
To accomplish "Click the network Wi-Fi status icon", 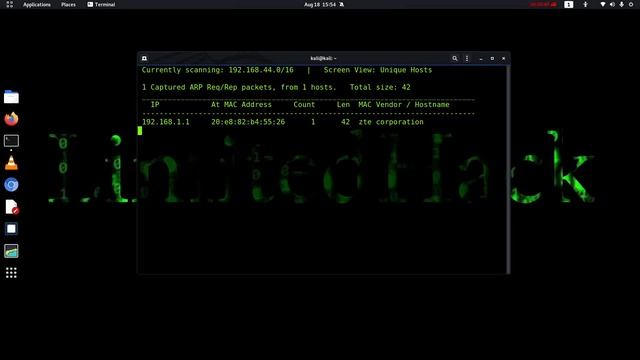I will click(602, 4).
